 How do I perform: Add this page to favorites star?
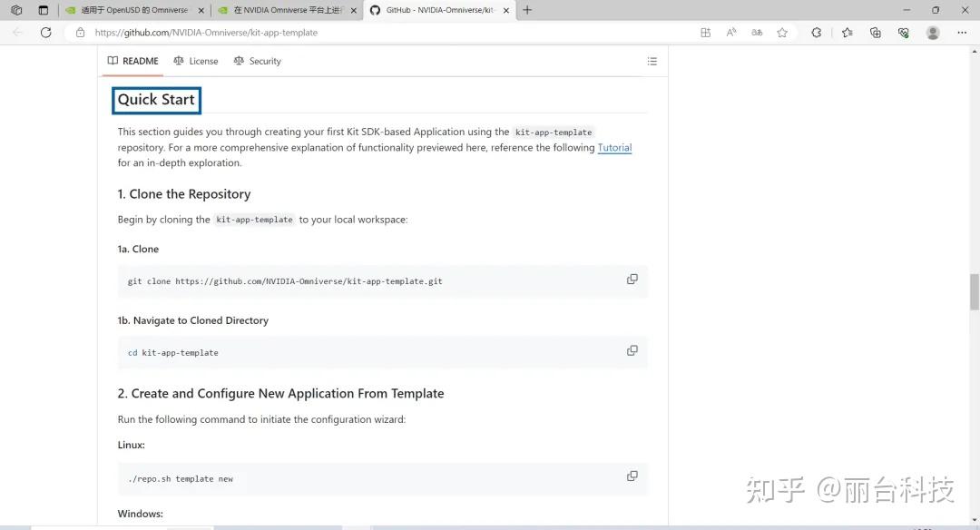(782, 33)
